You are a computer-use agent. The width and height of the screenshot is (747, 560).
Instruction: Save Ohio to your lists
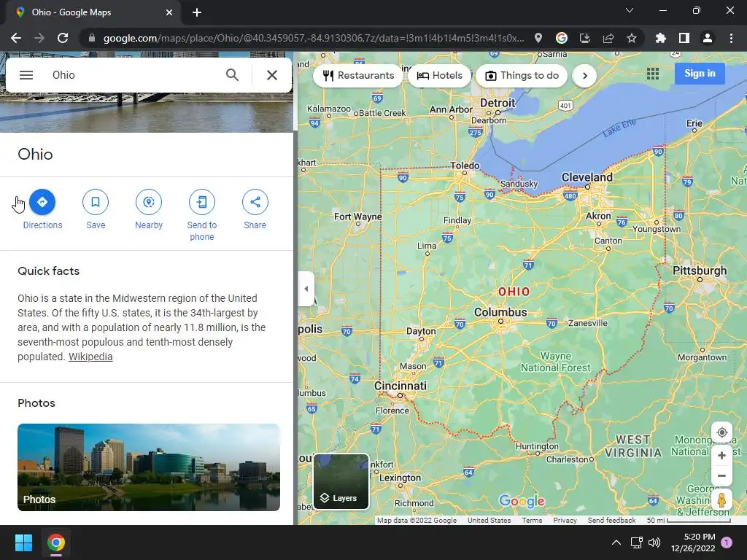[x=96, y=209]
